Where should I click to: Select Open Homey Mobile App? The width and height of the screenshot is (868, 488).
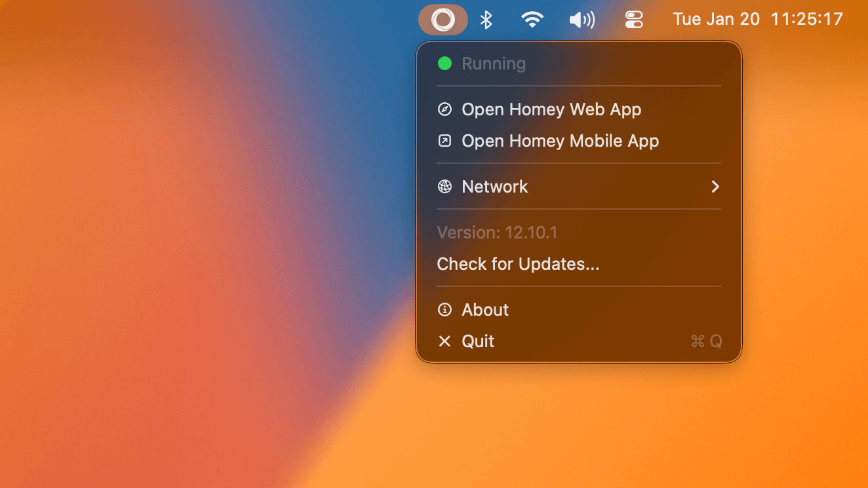(x=560, y=140)
